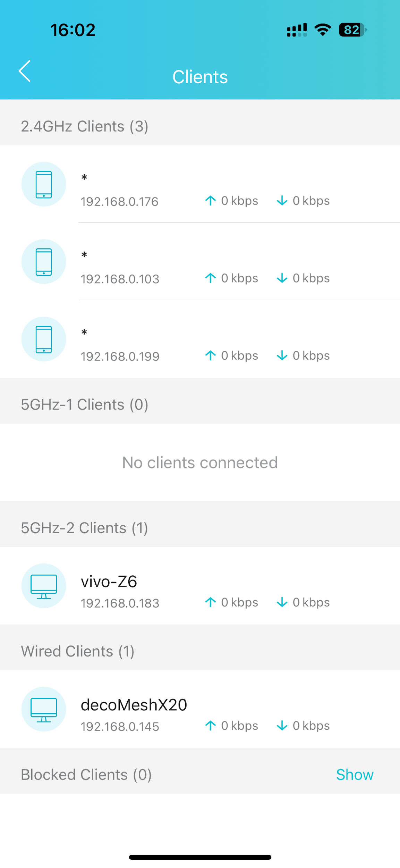Click the download arrow for client 192.168.0.103
This screenshot has width=400, height=868.
[x=282, y=278]
